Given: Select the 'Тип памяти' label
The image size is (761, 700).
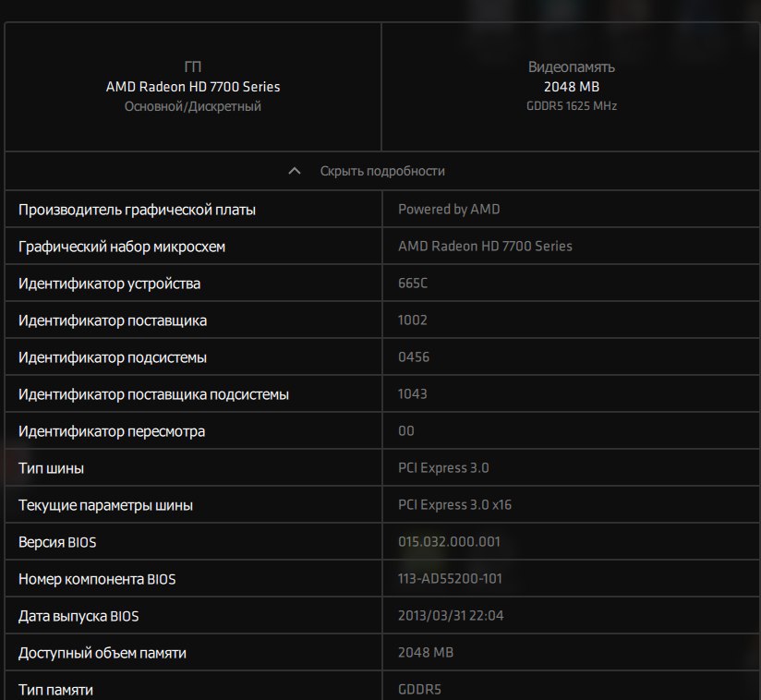Looking at the screenshot, I should (55, 689).
